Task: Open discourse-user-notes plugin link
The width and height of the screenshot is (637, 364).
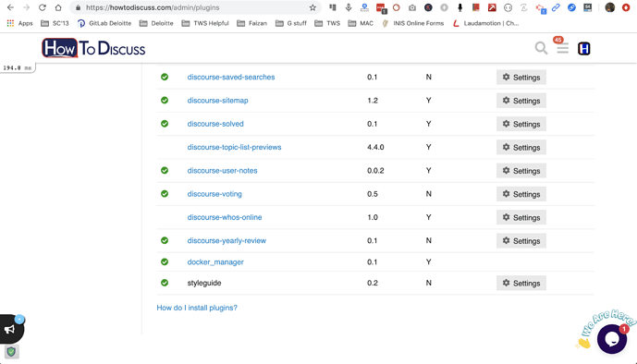Action: point(222,170)
